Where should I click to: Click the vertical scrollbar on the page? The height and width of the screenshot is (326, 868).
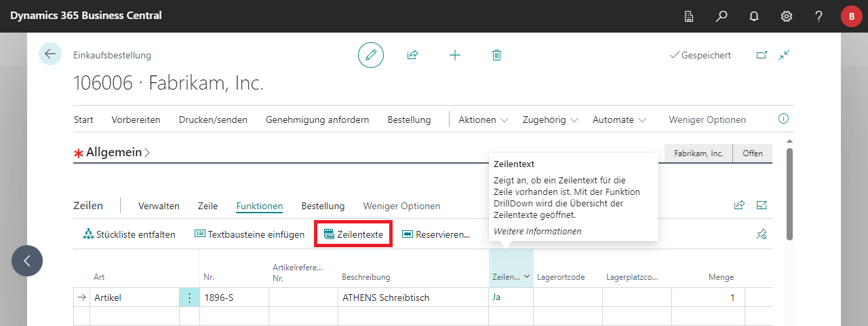coord(789,194)
